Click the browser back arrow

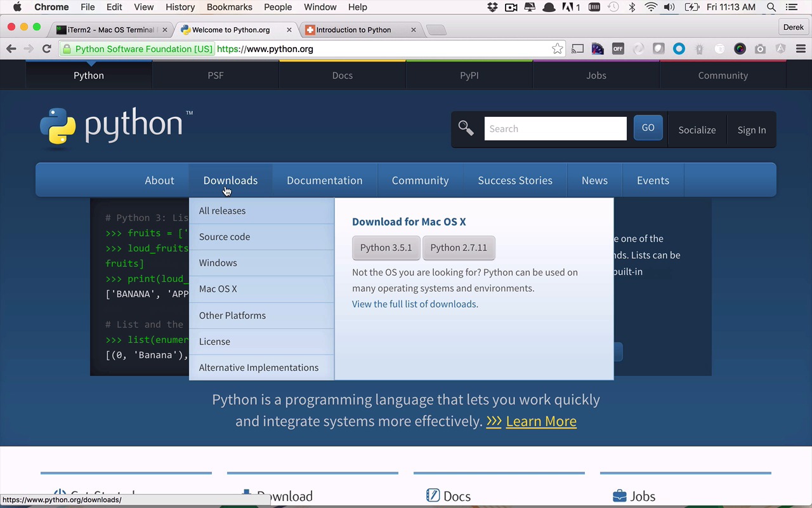pyautogui.click(x=11, y=49)
